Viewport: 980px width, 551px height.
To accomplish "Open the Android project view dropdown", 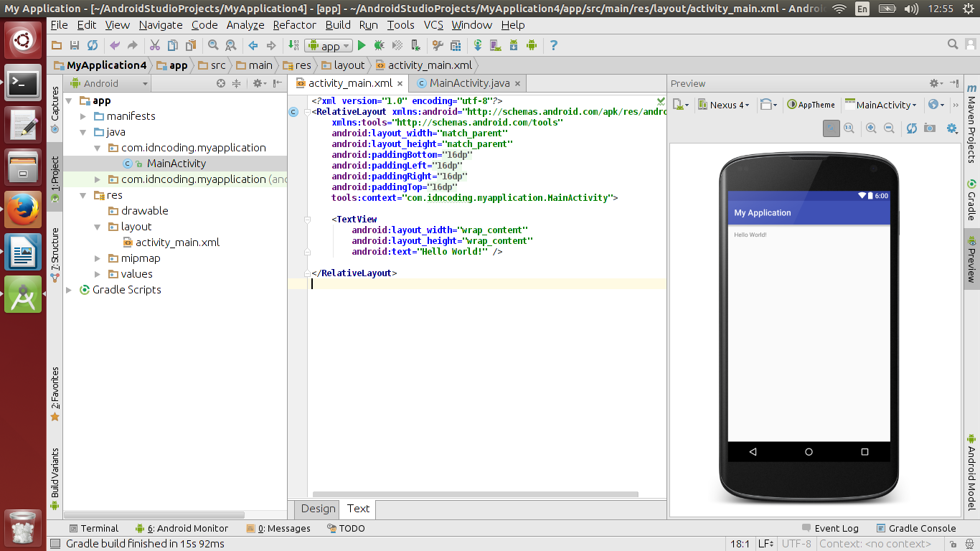I will (108, 83).
